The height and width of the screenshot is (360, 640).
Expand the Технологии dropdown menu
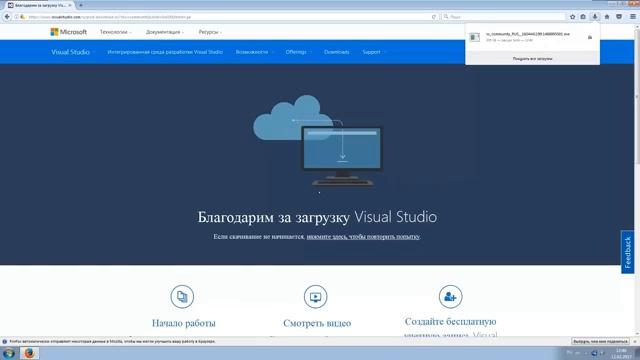tap(116, 32)
